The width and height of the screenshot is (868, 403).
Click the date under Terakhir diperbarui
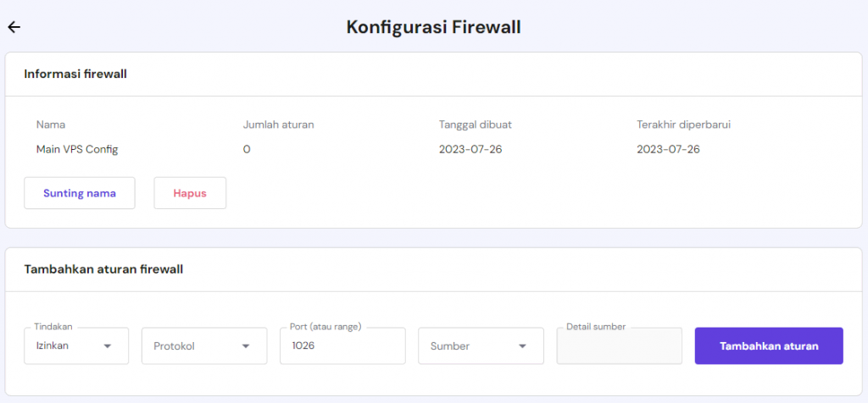coord(668,149)
